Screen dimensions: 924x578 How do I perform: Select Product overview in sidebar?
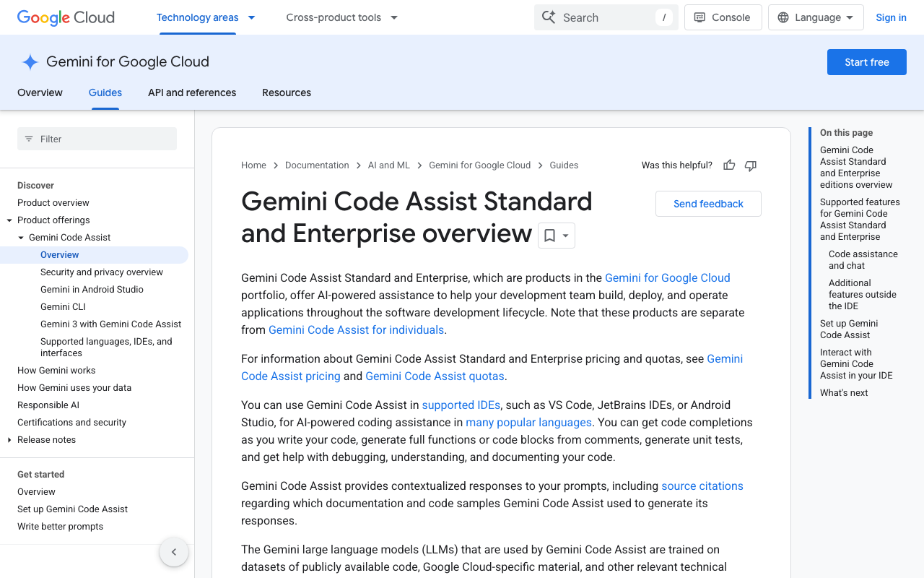pos(53,203)
